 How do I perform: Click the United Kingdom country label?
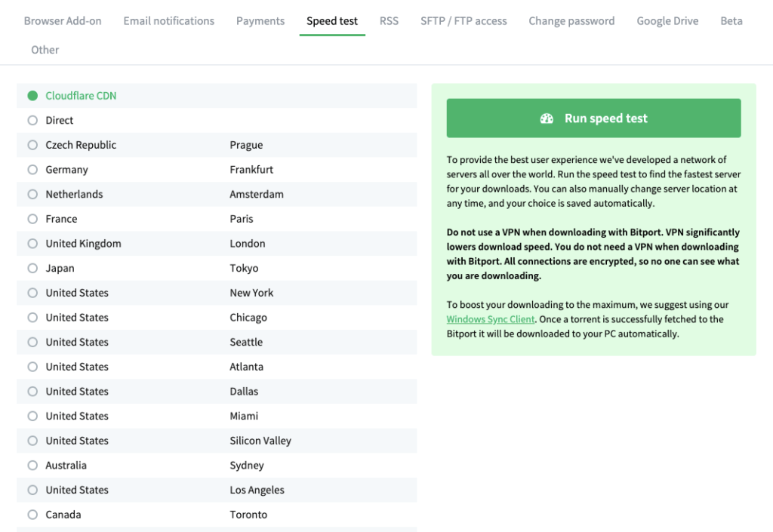coord(83,244)
